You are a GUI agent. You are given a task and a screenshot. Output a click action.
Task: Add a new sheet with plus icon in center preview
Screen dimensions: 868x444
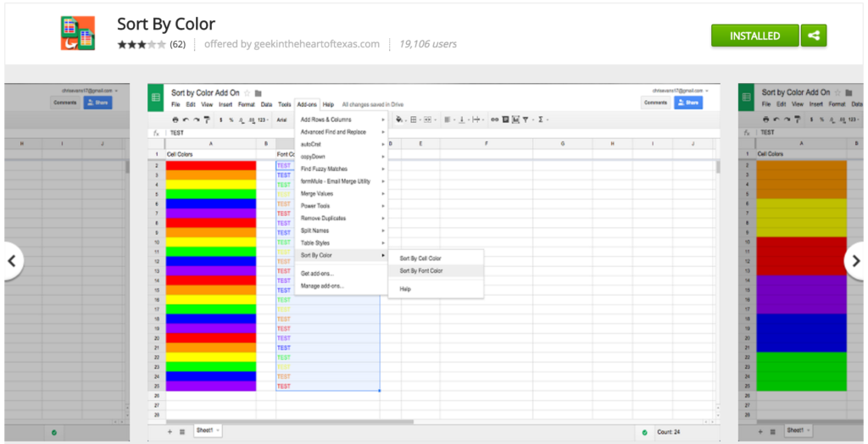[x=170, y=432]
